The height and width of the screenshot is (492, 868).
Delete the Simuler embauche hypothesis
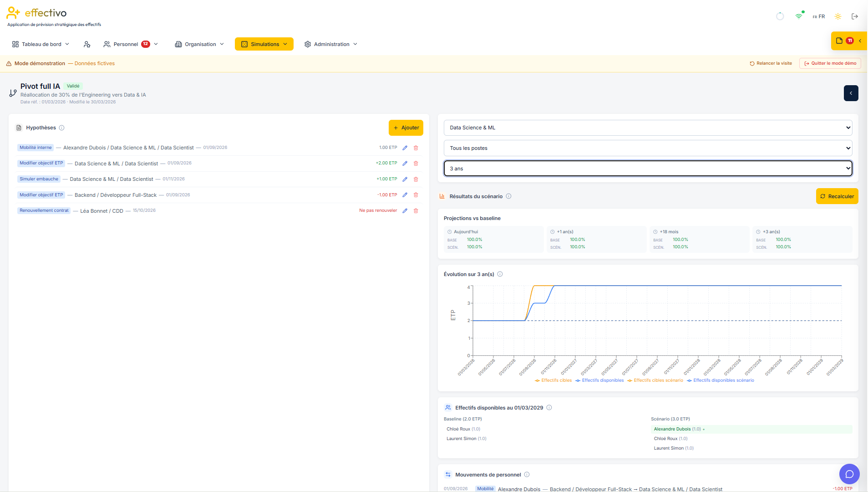(416, 179)
